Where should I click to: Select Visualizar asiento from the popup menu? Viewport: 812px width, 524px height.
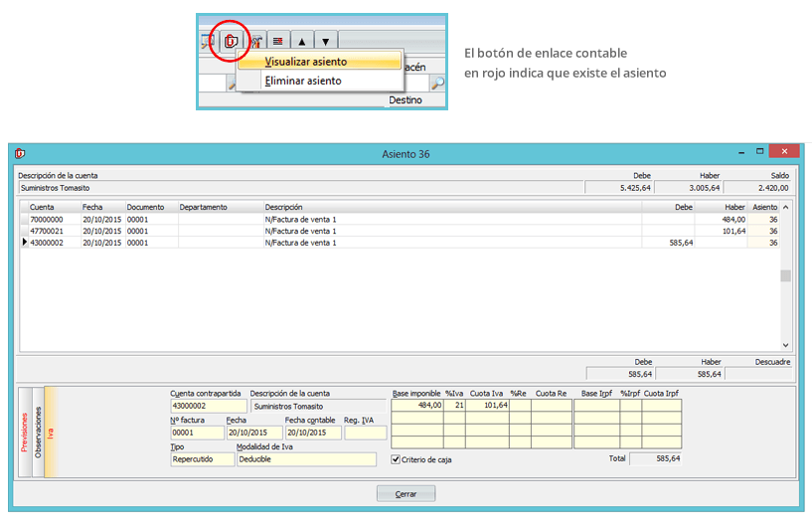(305, 62)
